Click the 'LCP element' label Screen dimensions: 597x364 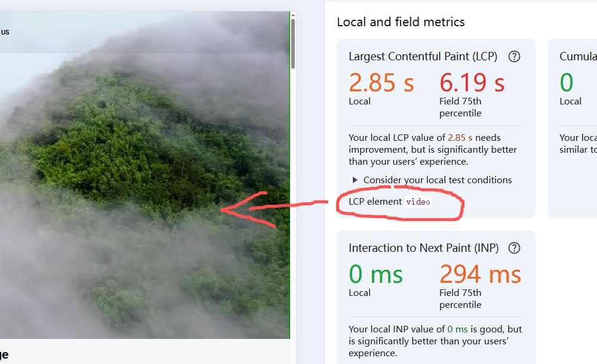tap(375, 202)
